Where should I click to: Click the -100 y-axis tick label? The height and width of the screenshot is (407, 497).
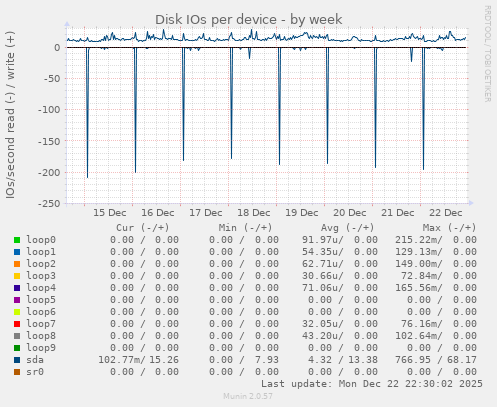click(49, 110)
